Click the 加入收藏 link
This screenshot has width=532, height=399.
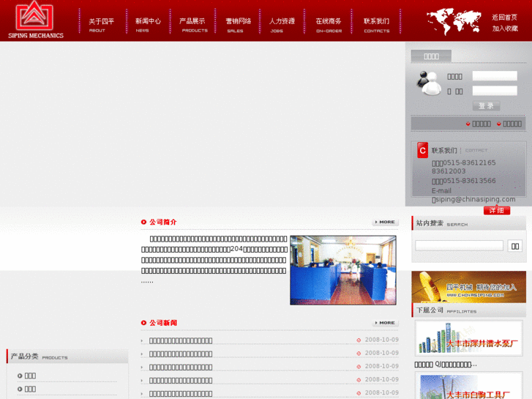click(505, 28)
